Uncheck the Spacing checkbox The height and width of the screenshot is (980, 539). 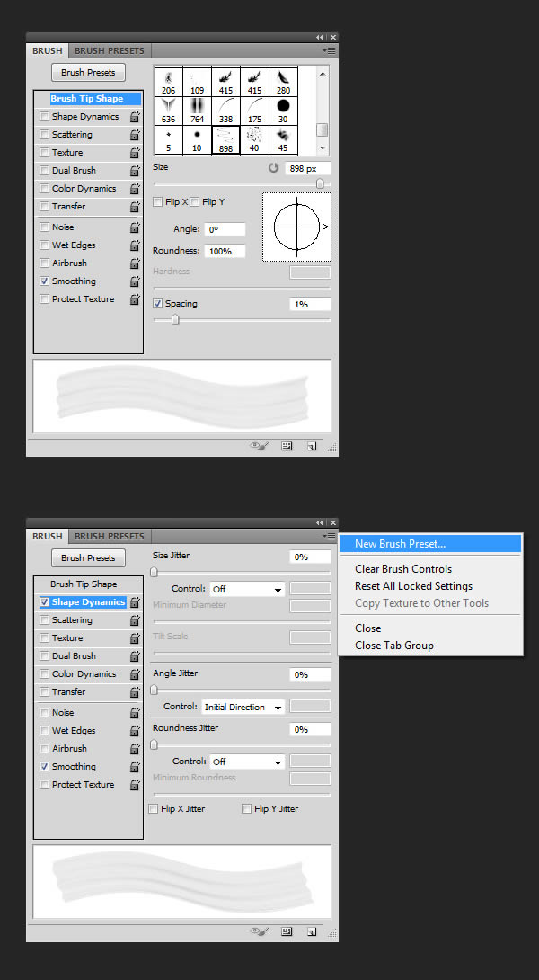tap(158, 304)
